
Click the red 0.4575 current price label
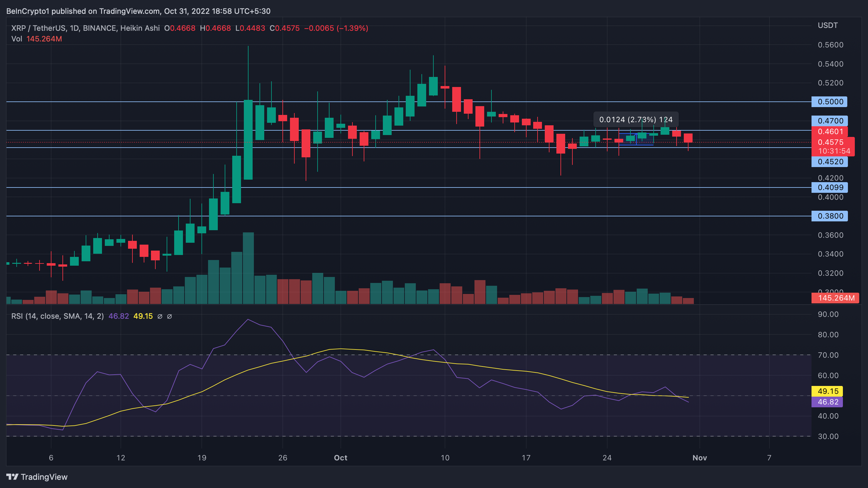point(830,142)
